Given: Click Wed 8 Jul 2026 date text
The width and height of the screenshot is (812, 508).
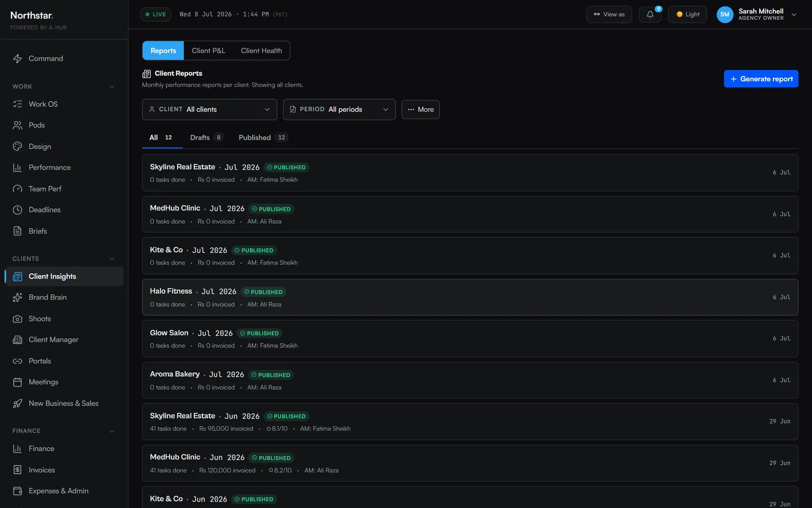Looking at the screenshot, I should pyautogui.click(x=206, y=14).
